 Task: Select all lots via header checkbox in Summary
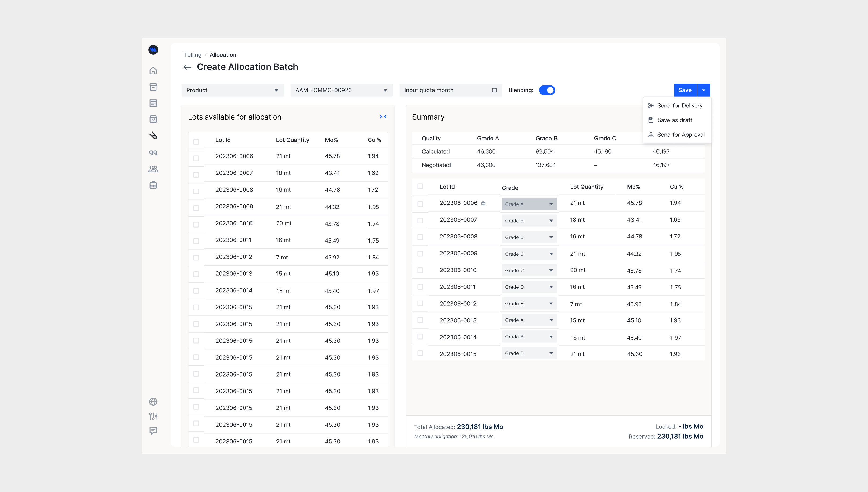(420, 186)
